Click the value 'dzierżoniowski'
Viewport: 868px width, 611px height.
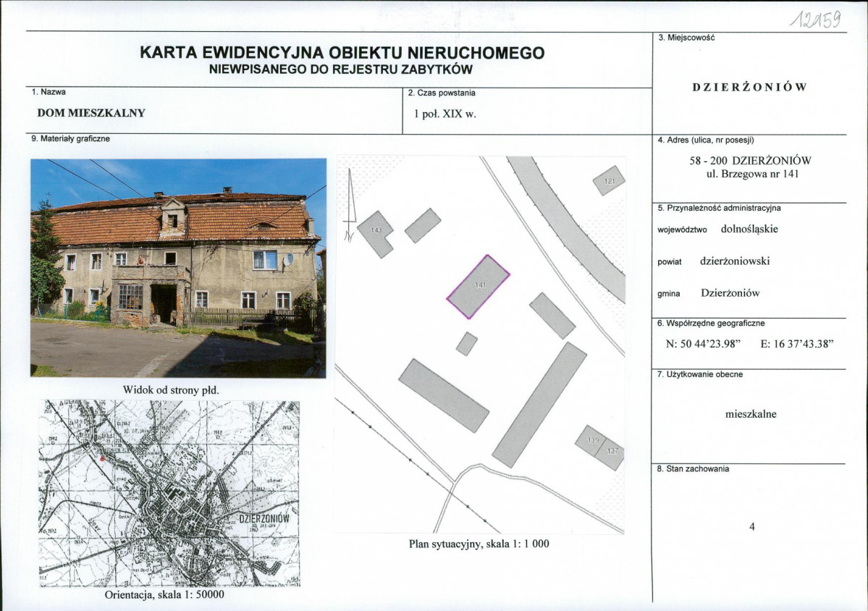[735, 261]
